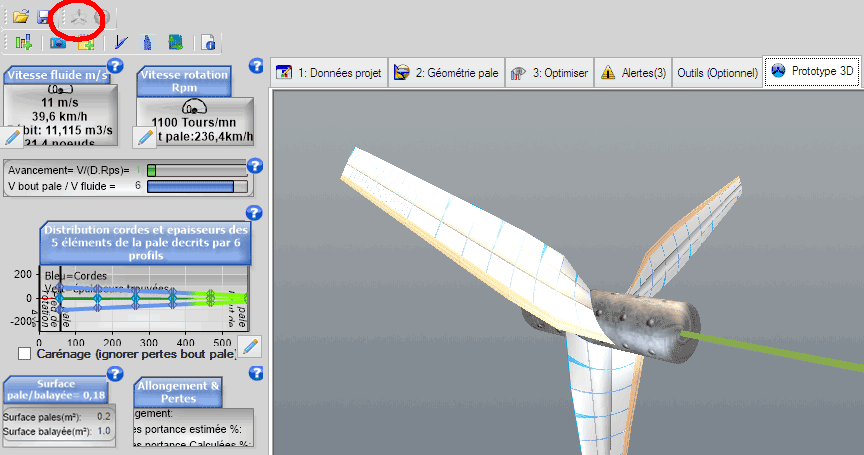Click the open folder icon
864x455 pixels.
pos(20,17)
